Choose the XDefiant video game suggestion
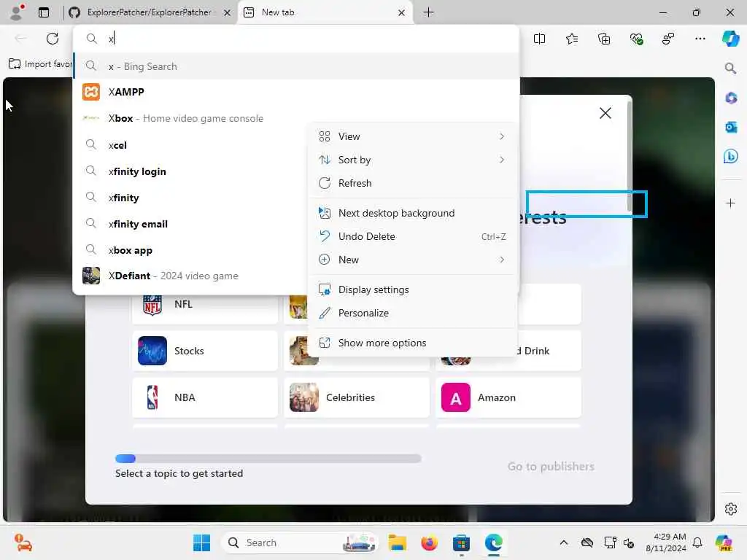 [x=190, y=276]
